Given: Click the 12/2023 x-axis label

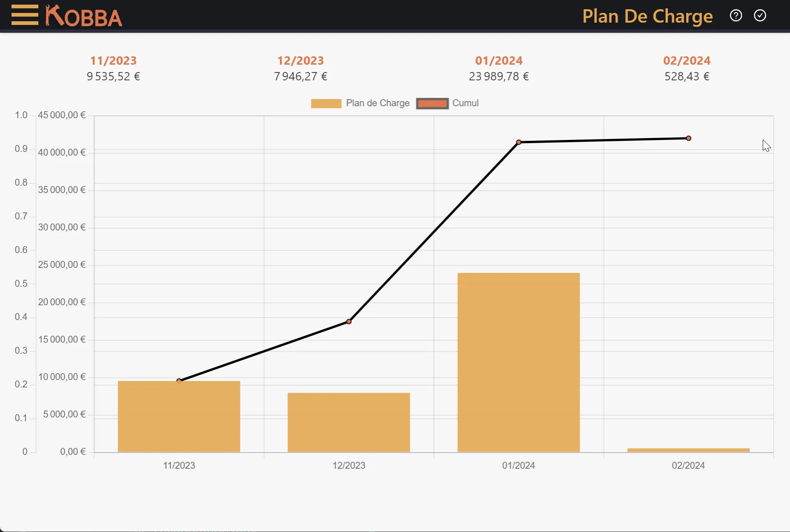Looking at the screenshot, I should [x=349, y=465].
